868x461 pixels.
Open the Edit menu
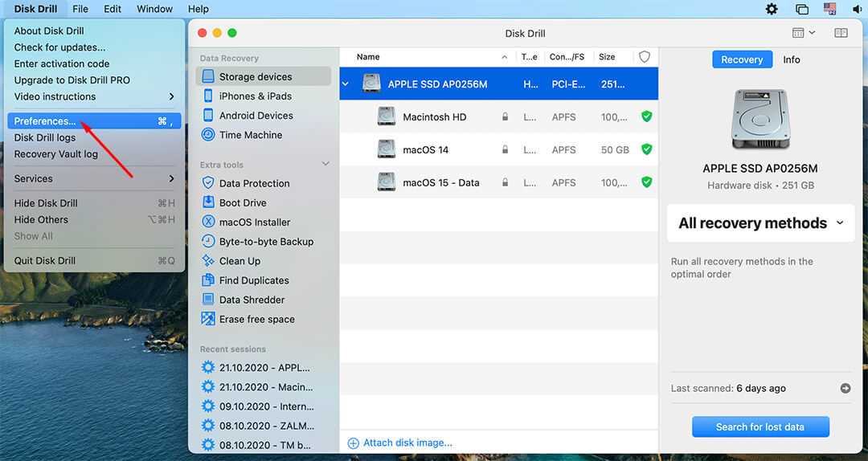click(x=113, y=9)
